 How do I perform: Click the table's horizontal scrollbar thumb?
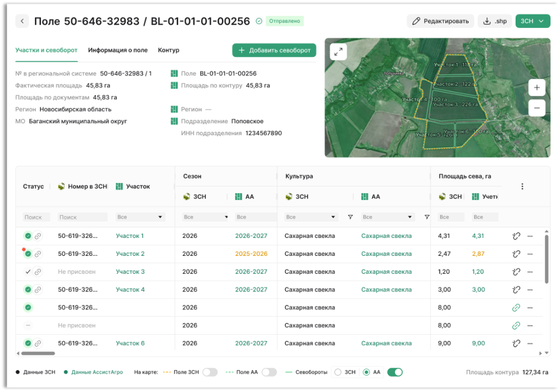[38, 353]
